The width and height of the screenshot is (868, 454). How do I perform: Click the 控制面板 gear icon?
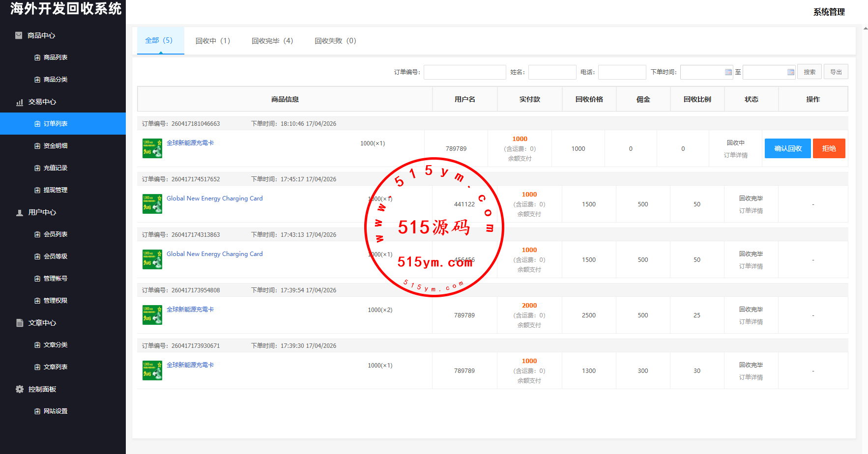coord(20,389)
